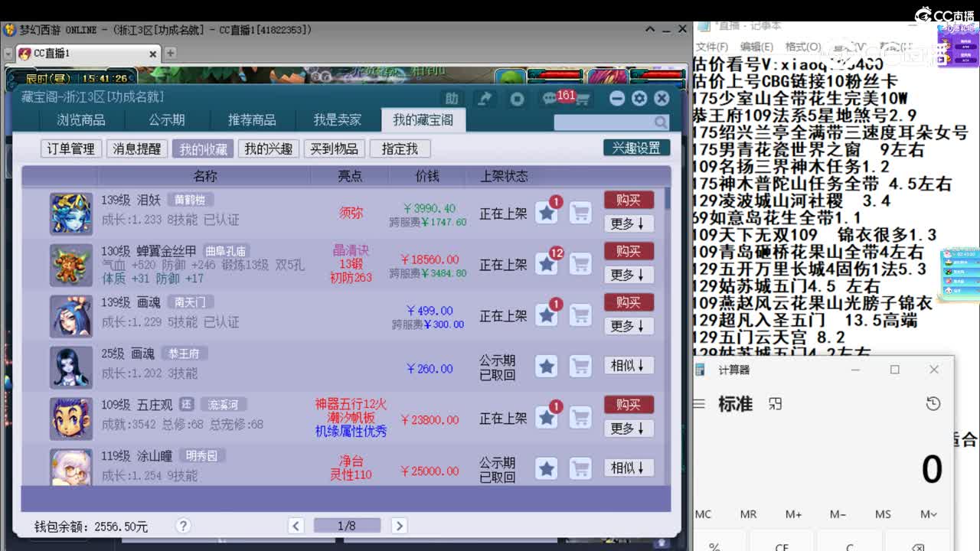Open 藏宝阁 gear settings icon
Image resolution: width=980 pixels, height=551 pixels.
pyautogui.click(x=639, y=99)
